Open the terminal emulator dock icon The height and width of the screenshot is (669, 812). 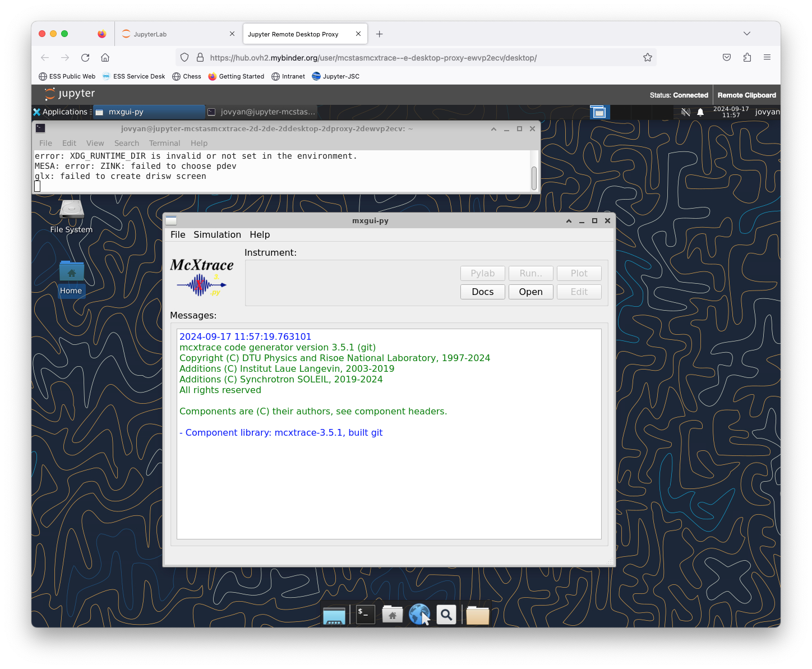click(x=365, y=615)
